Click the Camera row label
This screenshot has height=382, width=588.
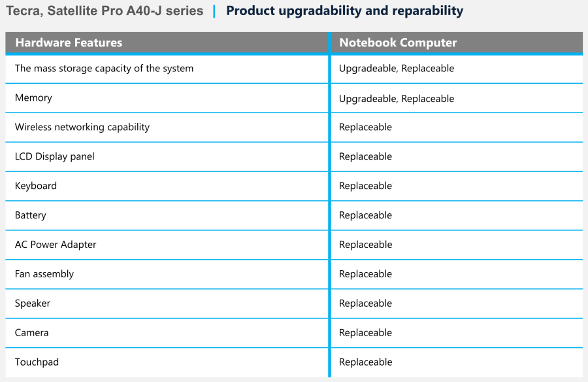tap(32, 334)
